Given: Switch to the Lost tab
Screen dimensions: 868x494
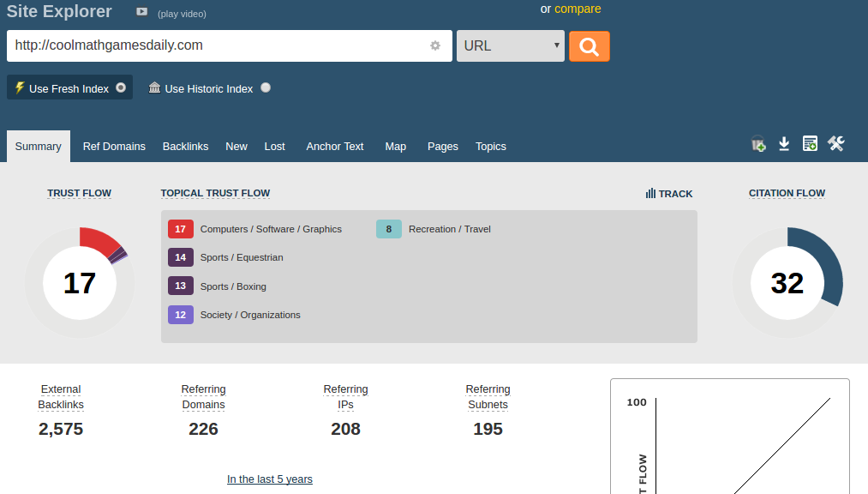Looking at the screenshot, I should (x=274, y=146).
